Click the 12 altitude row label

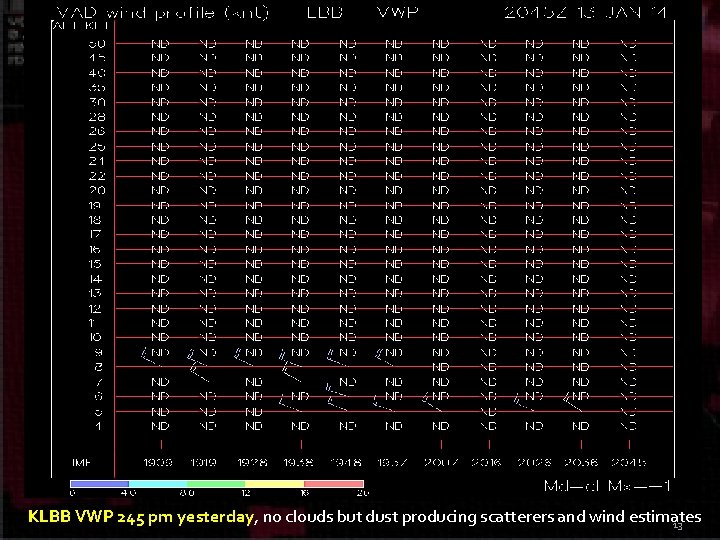96,309
